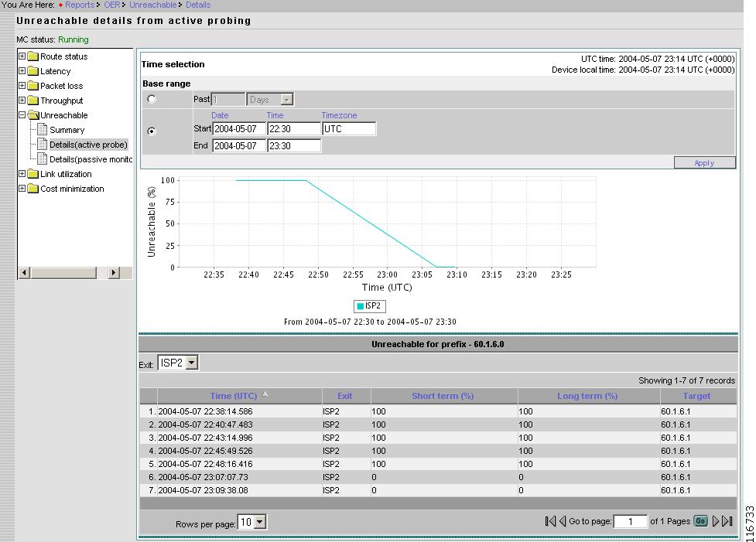Click the Cost minimization folder icon

[x=33, y=189]
